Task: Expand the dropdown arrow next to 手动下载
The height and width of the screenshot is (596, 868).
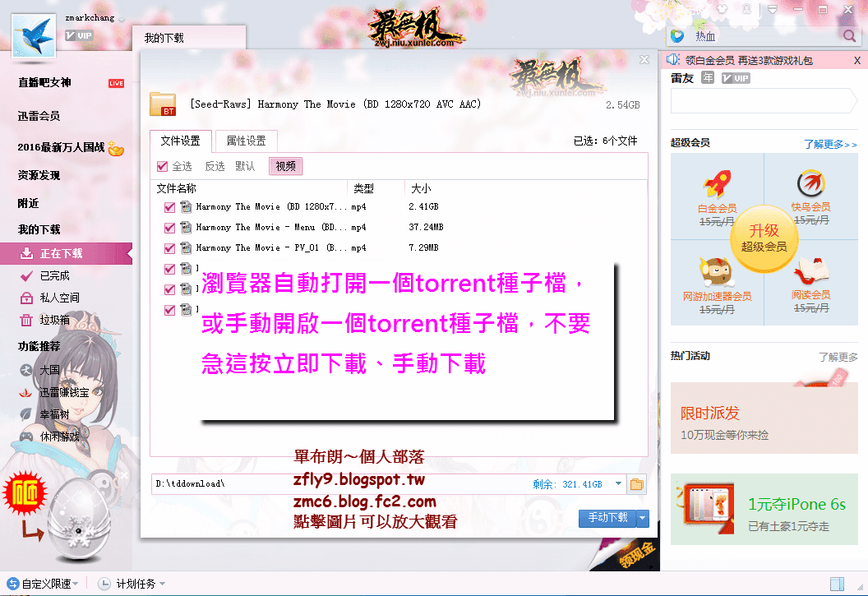Action: [x=643, y=518]
